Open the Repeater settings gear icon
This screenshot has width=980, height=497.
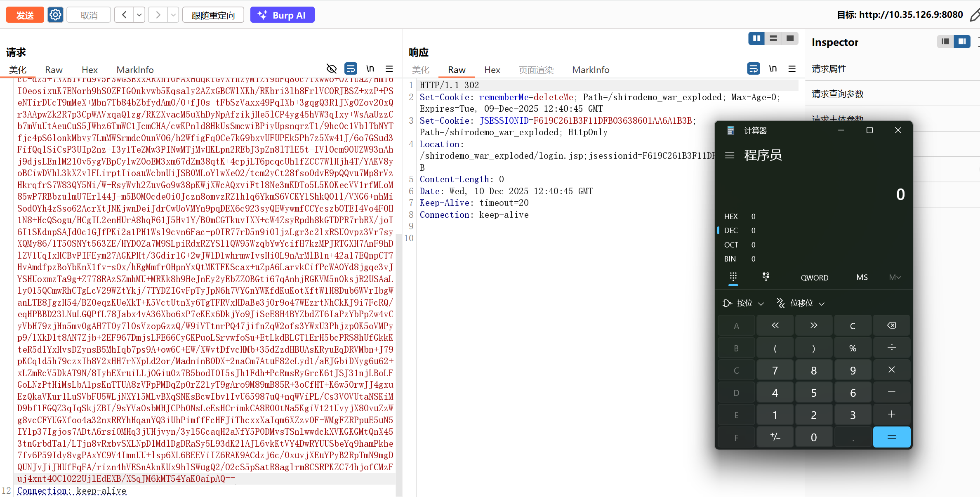pos(55,15)
